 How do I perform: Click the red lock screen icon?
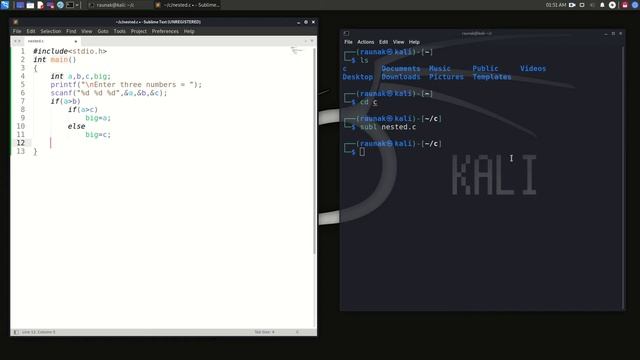pos(624,5)
